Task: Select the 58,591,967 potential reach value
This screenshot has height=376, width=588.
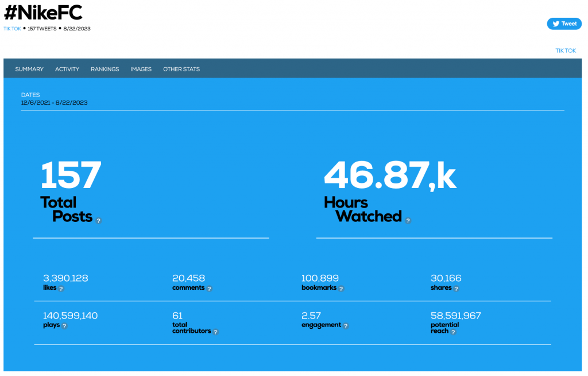Action: coord(455,316)
